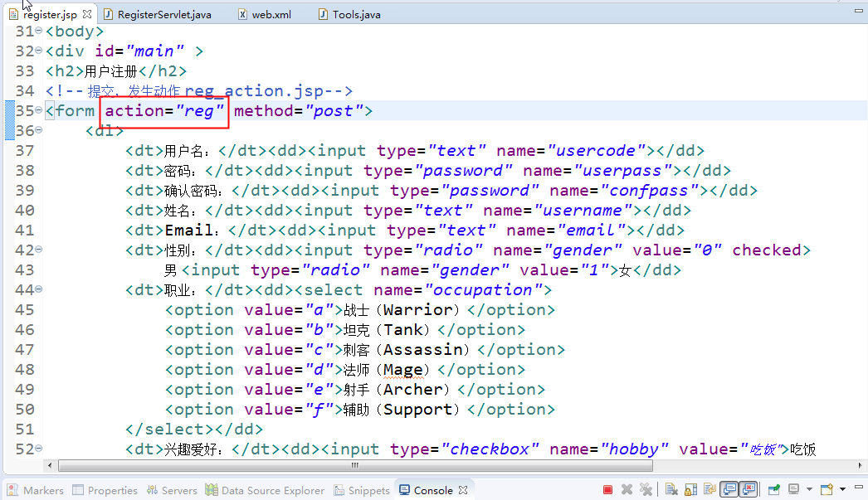868x500 pixels.
Task: Close the register.jsp editor tab
Action: (87, 14)
